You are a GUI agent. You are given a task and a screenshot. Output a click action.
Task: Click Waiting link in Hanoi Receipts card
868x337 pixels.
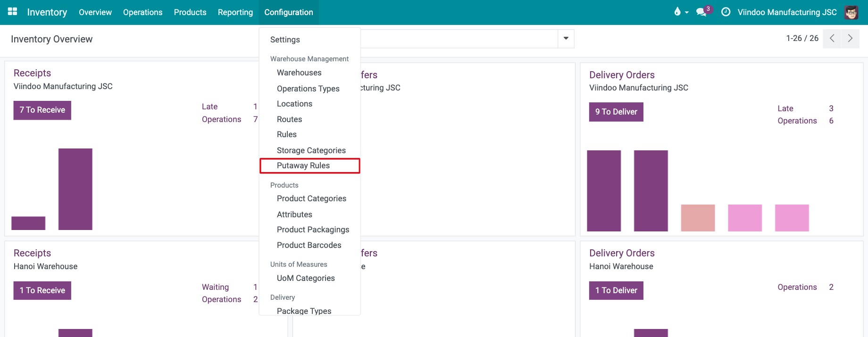pos(216,287)
